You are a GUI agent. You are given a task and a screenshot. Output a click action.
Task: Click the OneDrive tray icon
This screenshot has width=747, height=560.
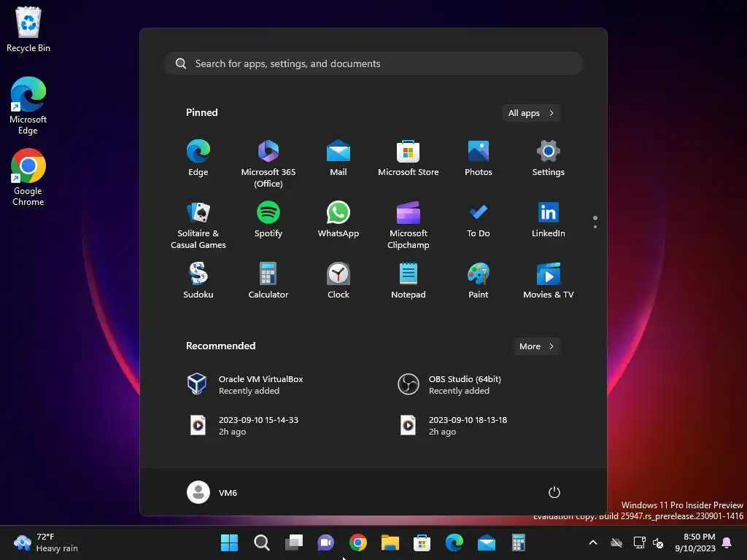point(616,542)
